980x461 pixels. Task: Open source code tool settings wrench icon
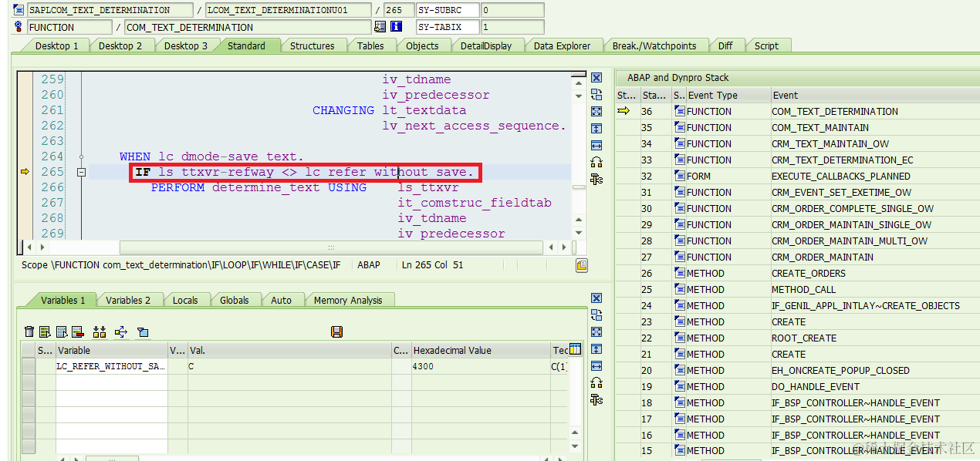pyautogui.click(x=596, y=179)
